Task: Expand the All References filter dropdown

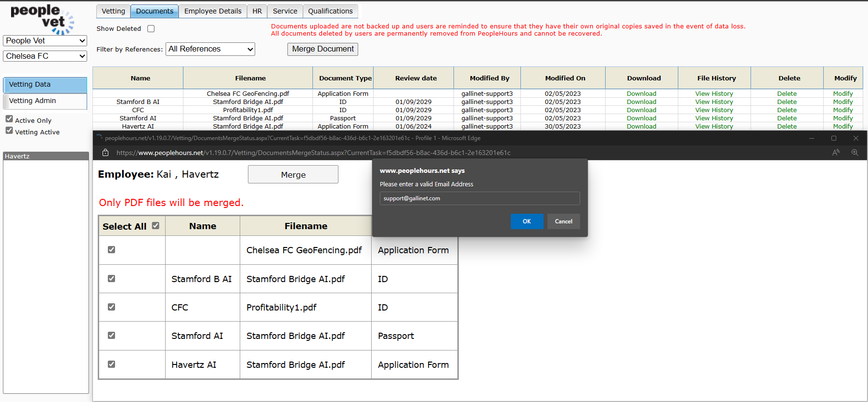Action: (210, 49)
